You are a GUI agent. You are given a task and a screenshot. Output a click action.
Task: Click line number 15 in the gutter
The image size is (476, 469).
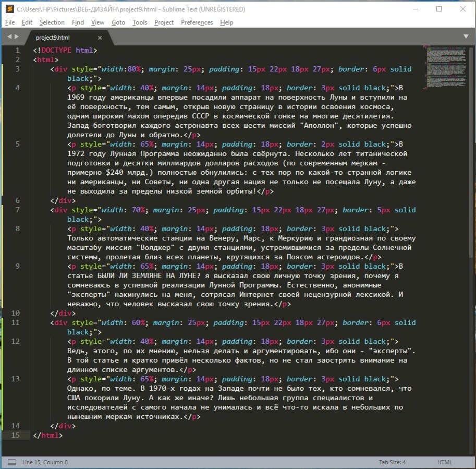[x=16, y=435]
